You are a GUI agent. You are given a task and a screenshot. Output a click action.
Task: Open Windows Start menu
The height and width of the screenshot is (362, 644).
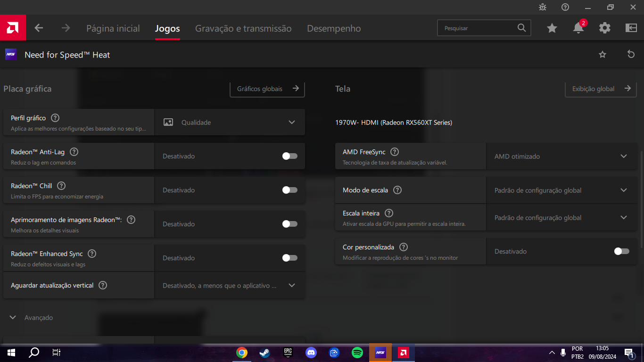[11, 353]
